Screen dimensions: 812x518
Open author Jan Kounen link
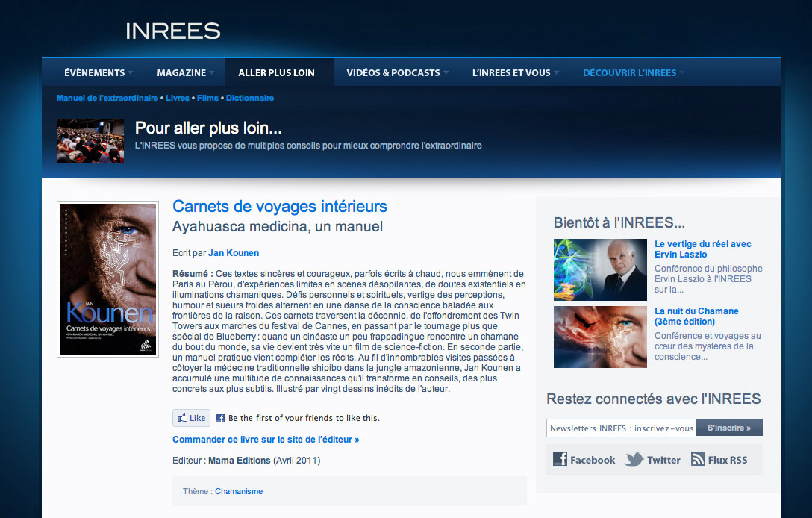234,253
